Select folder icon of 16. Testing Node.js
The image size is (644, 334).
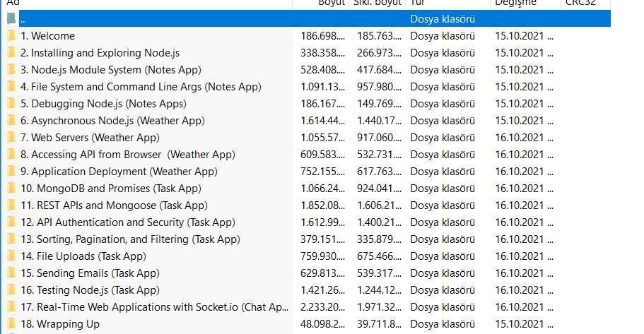pyautogui.click(x=11, y=290)
